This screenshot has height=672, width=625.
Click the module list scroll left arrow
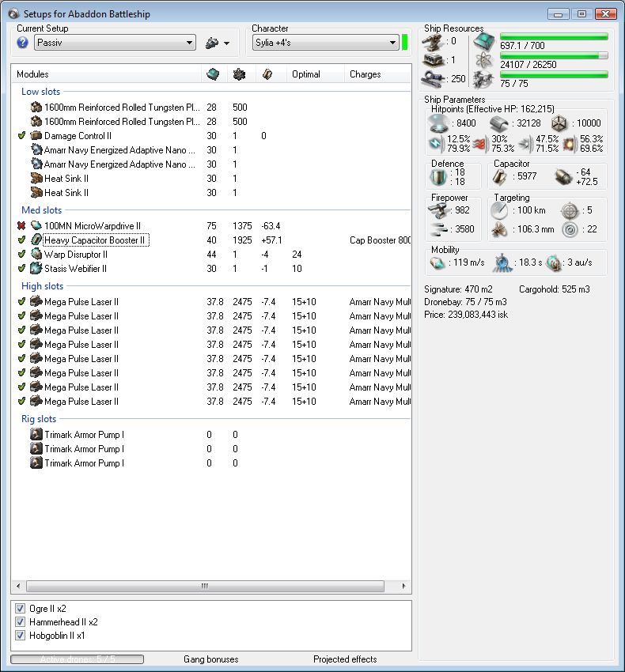[x=18, y=586]
